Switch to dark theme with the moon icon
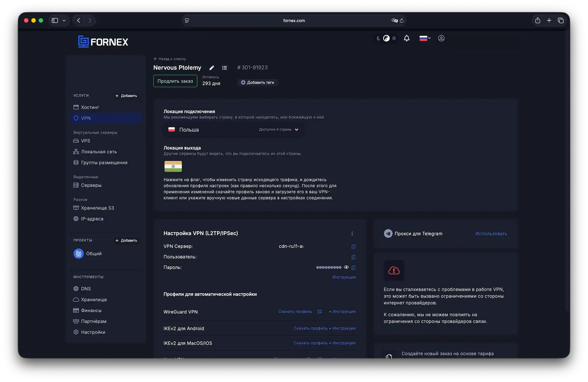The height and width of the screenshot is (382, 588). pyautogui.click(x=379, y=38)
